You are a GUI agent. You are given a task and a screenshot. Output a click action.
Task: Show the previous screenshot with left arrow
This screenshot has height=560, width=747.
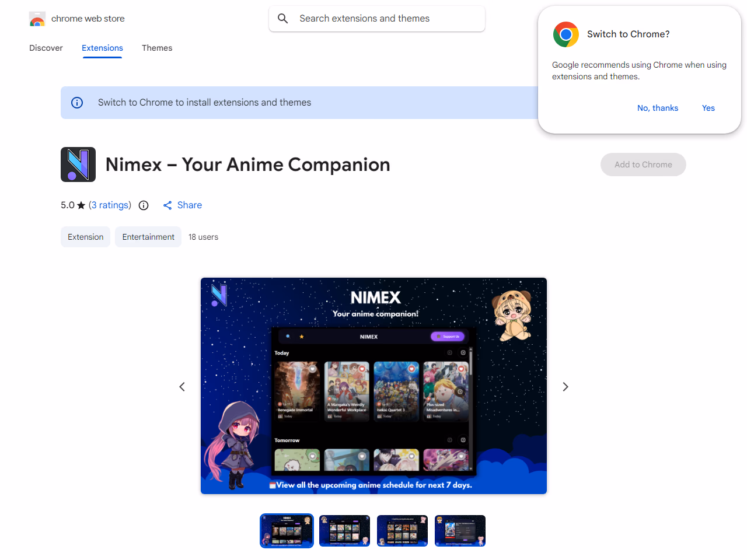[x=182, y=387]
